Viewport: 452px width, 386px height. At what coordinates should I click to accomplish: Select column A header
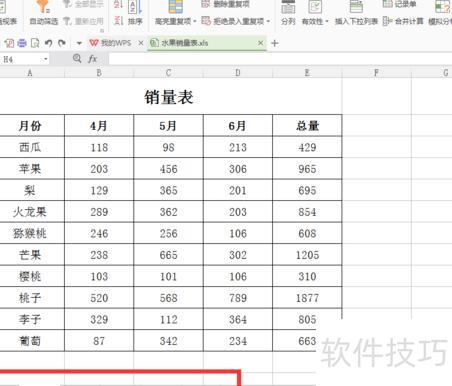point(31,73)
